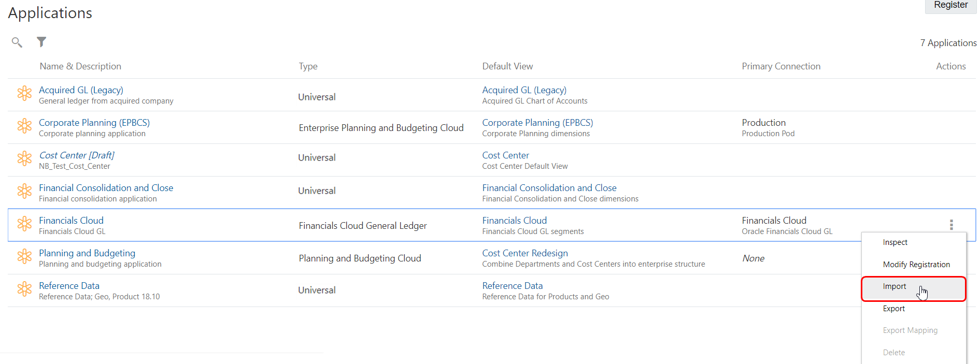The image size is (980, 364).
Task: Click the Type column header
Action: point(308,66)
